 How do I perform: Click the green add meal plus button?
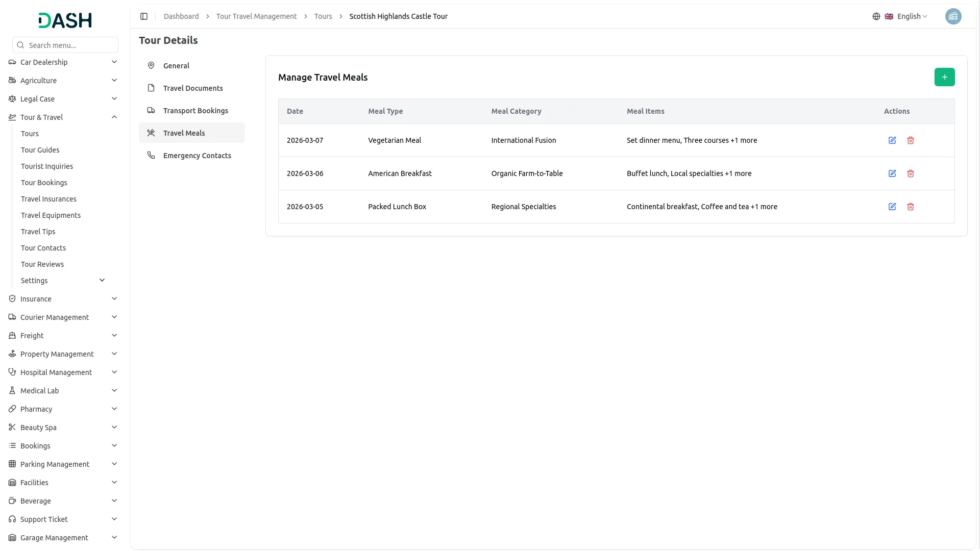(x=944, y=77)
